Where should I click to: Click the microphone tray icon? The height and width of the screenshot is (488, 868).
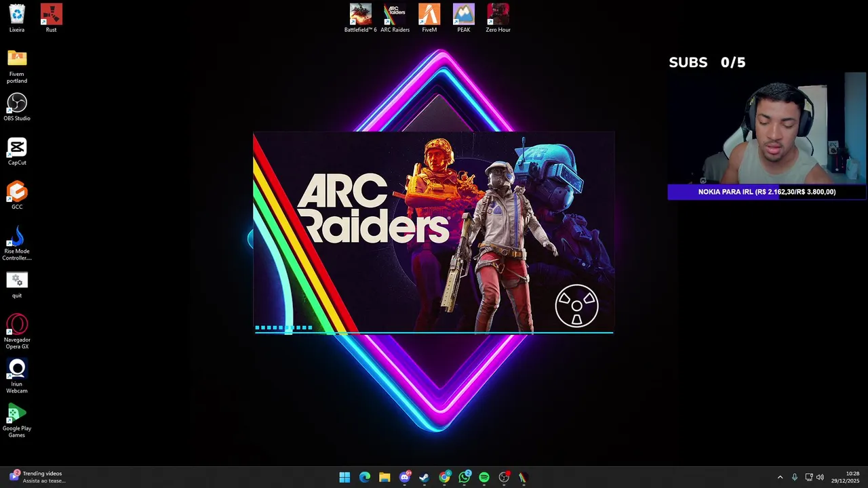pos(795,477)
